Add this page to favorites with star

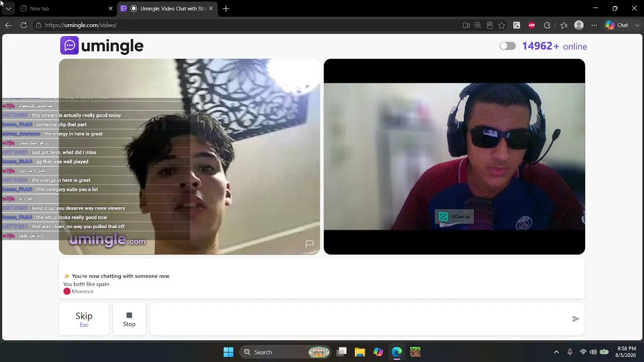502,25
